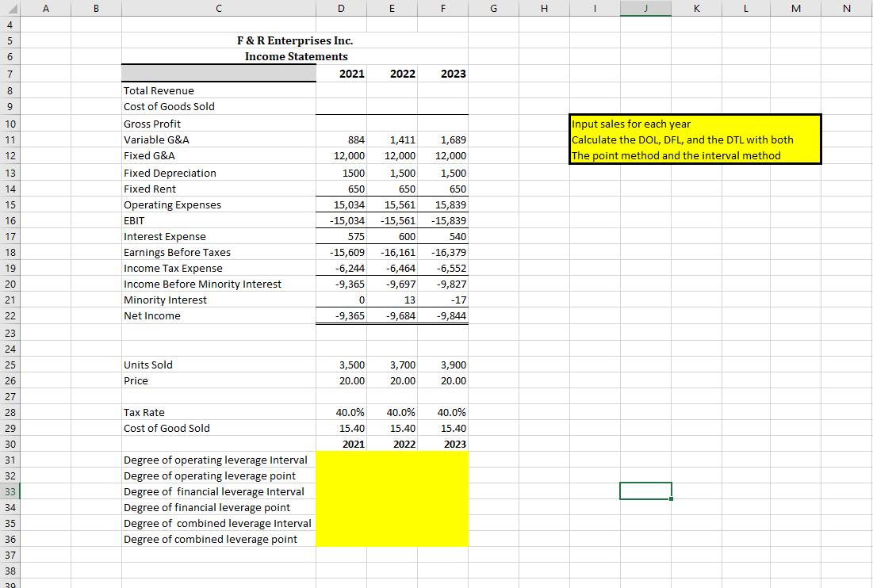The height and width of the screenshot is (588, 873).
Task: Select column header D
Action: coord(341,8)
